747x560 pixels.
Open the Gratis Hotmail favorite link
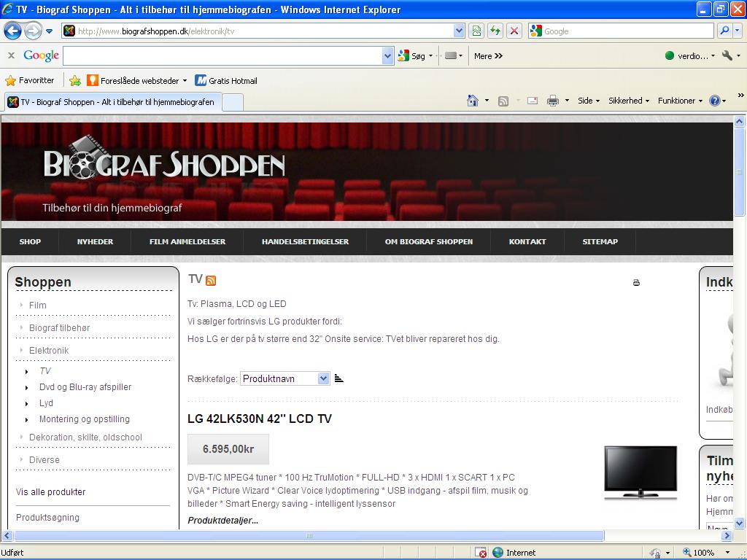pyautogui.click(x=226, y=80)
